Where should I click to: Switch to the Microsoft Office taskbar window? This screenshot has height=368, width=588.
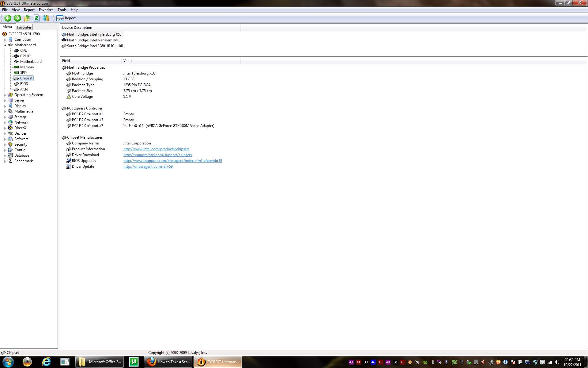100,362
